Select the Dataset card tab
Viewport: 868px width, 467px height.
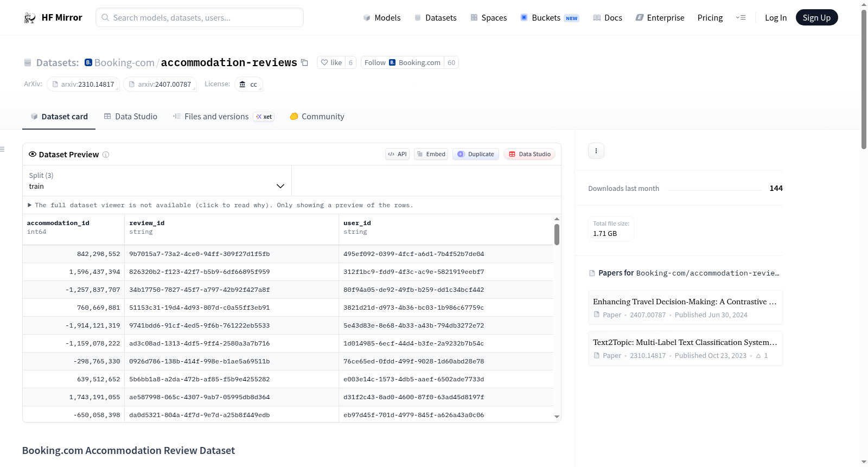(x=59, y=117)
